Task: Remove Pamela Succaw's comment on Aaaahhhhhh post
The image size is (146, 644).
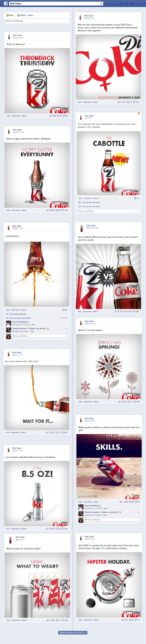Action: click(x=66, y=328)
